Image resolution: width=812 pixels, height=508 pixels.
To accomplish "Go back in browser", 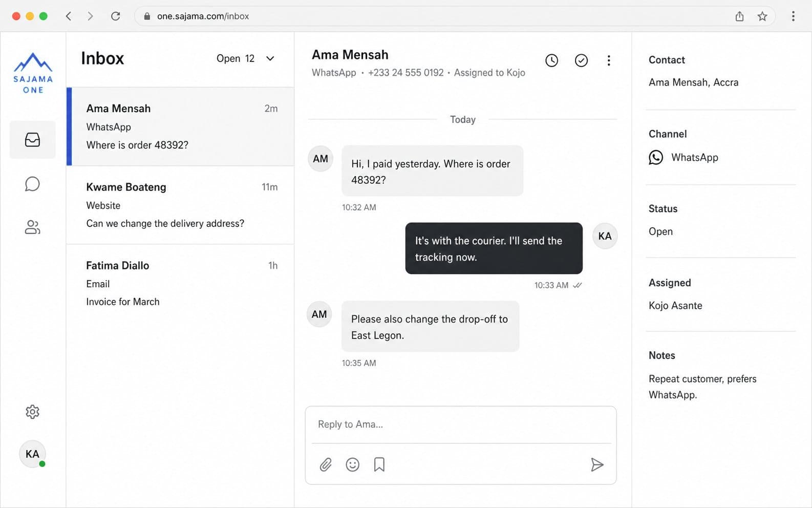I will (69, 16).
